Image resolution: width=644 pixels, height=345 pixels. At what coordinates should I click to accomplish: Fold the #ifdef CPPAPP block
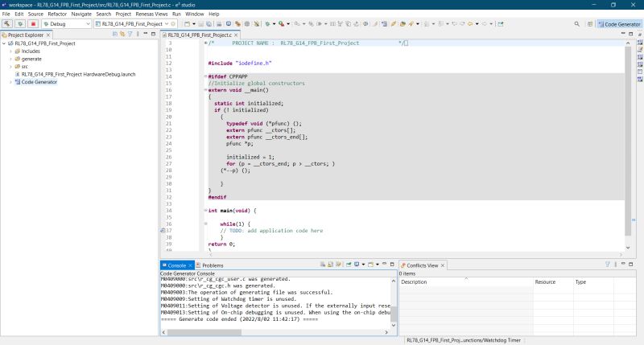205,76
